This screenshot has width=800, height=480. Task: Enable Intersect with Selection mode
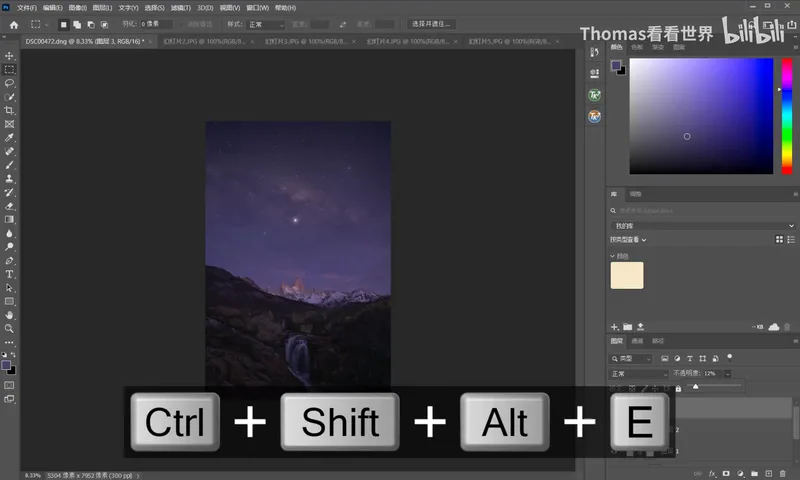(105, 24)
